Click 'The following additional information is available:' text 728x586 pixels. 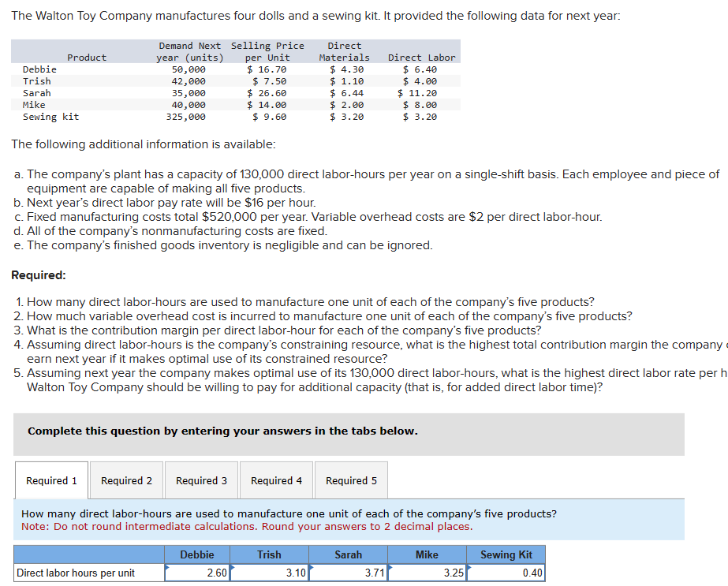point(144,144)
